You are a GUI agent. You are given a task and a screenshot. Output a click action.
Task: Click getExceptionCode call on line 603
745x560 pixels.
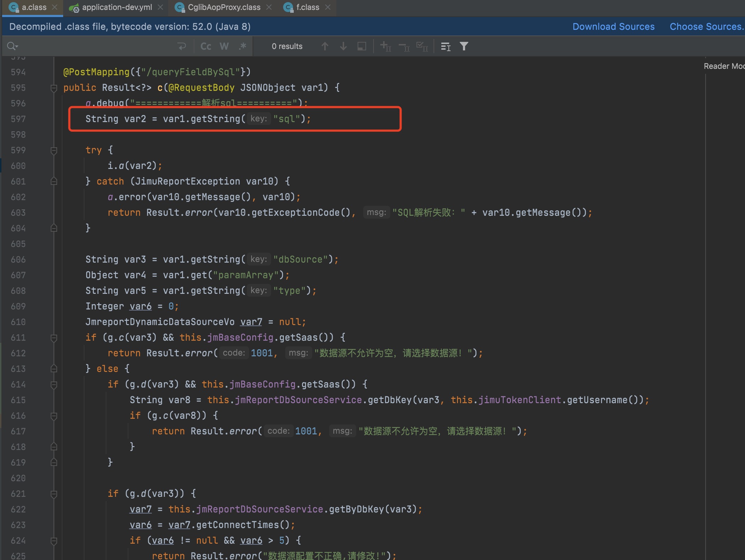pyautogui.click(x=295, y=213)
